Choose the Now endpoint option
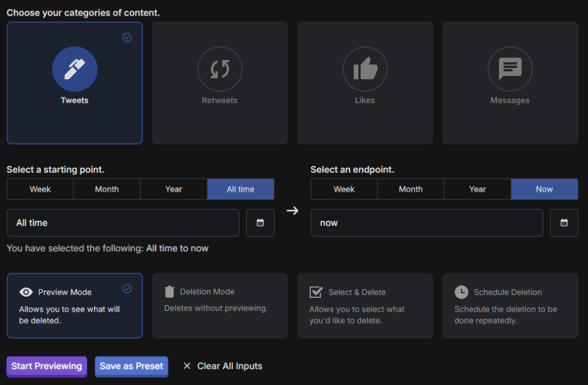This screenshot has width=588, height=385. click(544, 189)
